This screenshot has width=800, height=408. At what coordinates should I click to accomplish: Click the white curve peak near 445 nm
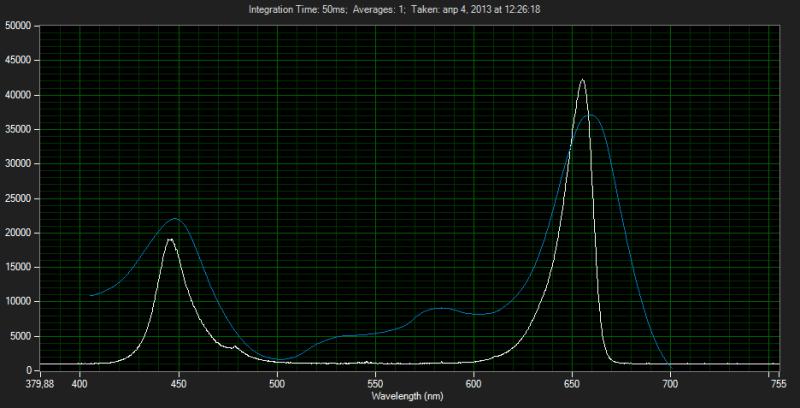point(170,239)
